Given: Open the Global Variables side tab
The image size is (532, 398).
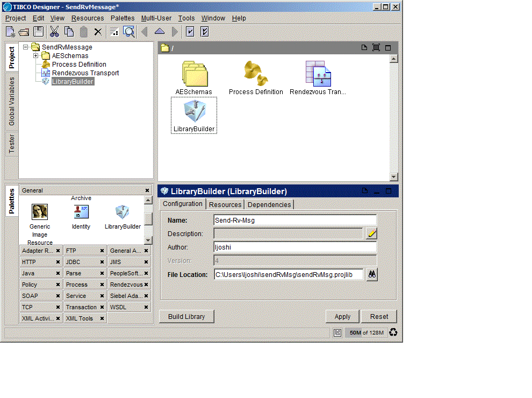Looking at the screenshot, I should pos(12,101).
